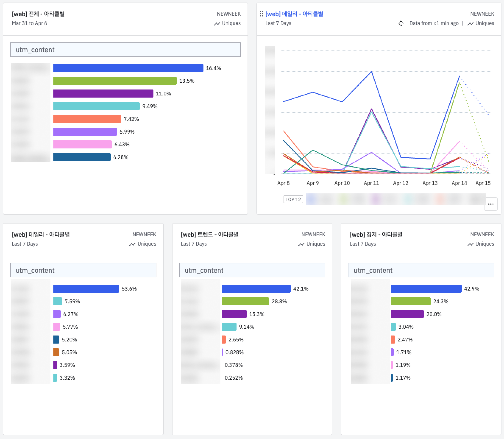This screenshot has height=439, width=504.
Task: Open the three-dot more options menu
Action: (490, 204)
